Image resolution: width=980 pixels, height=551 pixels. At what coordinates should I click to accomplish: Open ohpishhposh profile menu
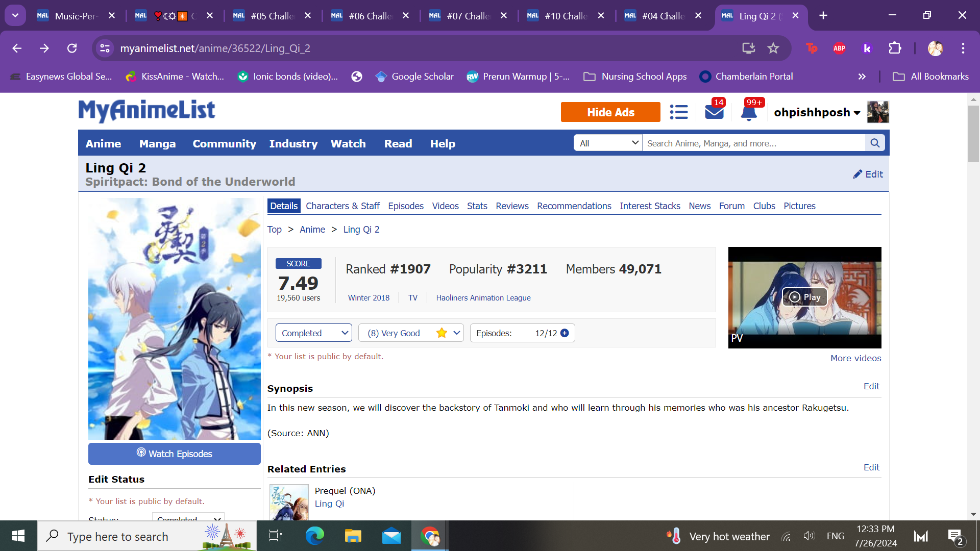click(817, 112)
